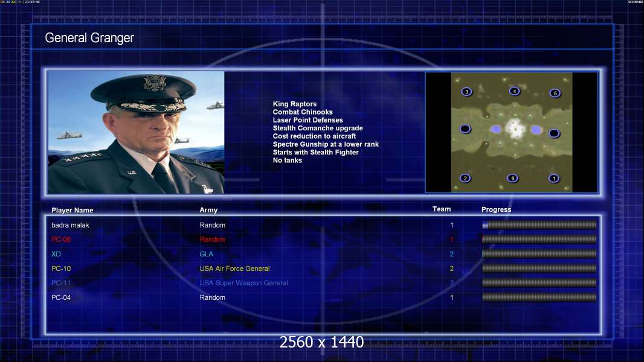
Task: Click the USA Air Force General army entry
Action: coord(234,268)
